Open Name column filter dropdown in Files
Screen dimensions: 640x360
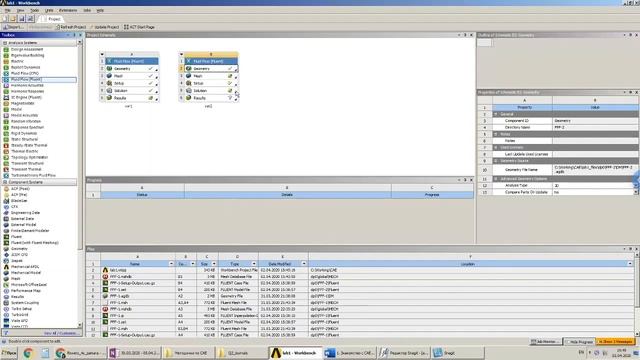[171, 264]
